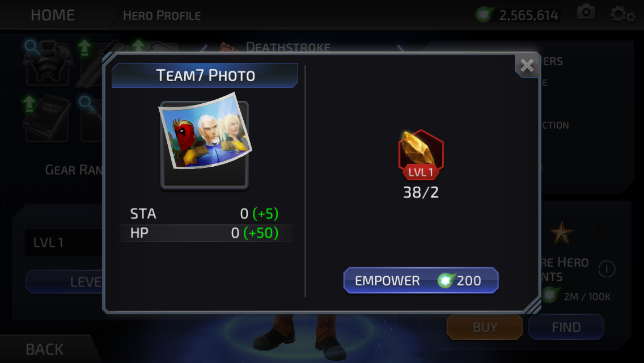The width and height of the screenshot is (644, 363).
Task: Click the 2,565,614 credits balance
Action: point(528,16)
